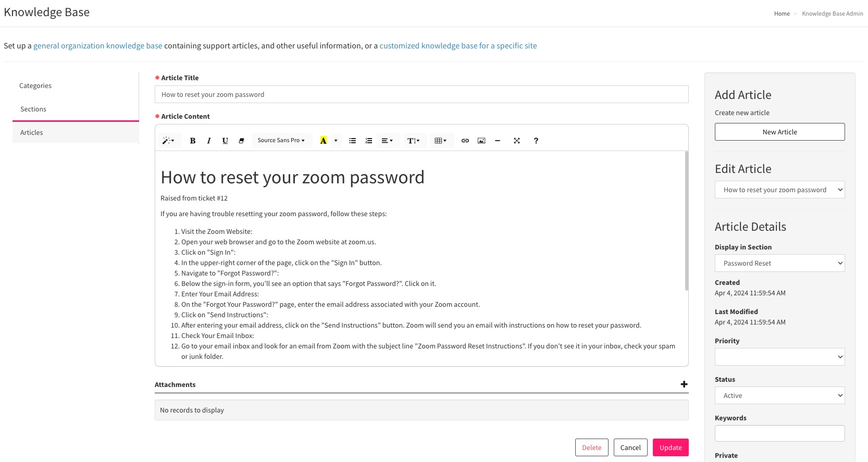The image size is (868, 462).
Task: Open the insert table dropdown
Action: point(441,141)
